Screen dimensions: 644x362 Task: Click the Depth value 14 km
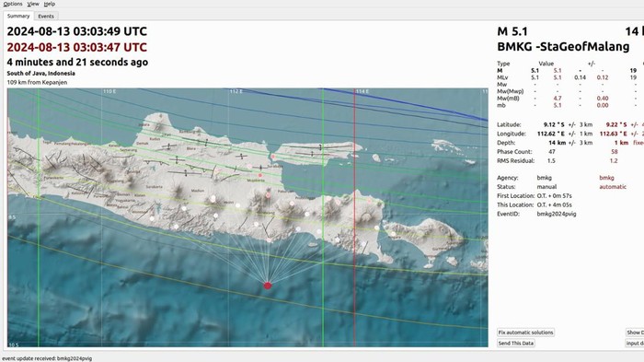click(557, 143)
